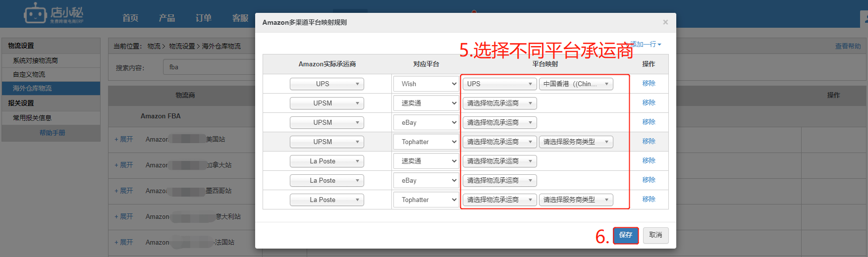Open La Poste carrier dropdown in 速卖通 row
The image size is (868, 257).
click(x=327, y=161)
